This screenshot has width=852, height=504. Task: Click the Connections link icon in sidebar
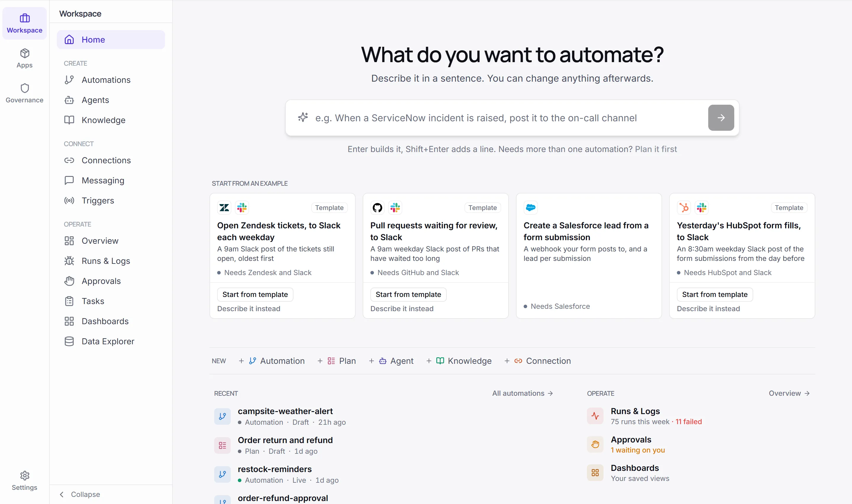click(69, 160)
